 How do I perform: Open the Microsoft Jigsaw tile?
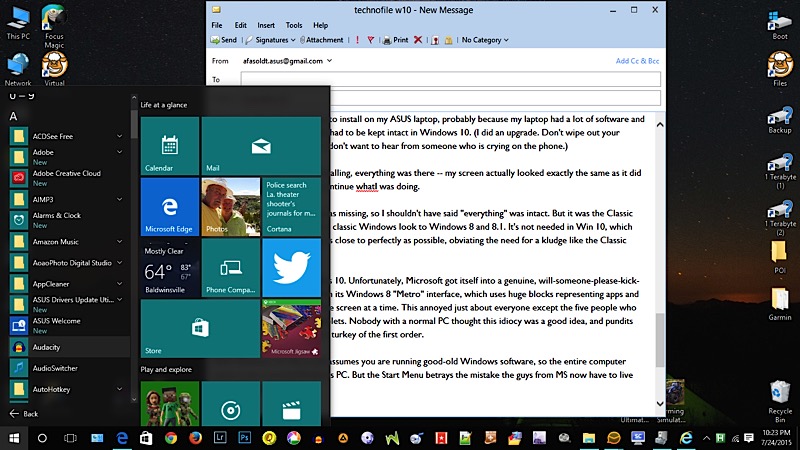tap(291, 329)
